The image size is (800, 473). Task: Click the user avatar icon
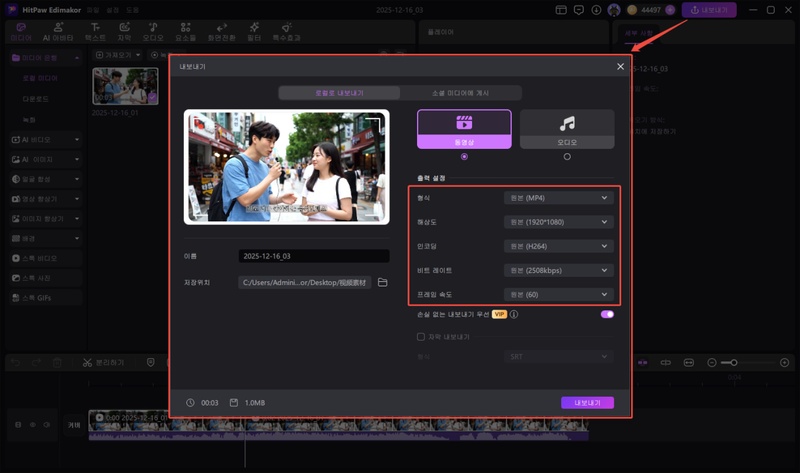click(614, 10)
